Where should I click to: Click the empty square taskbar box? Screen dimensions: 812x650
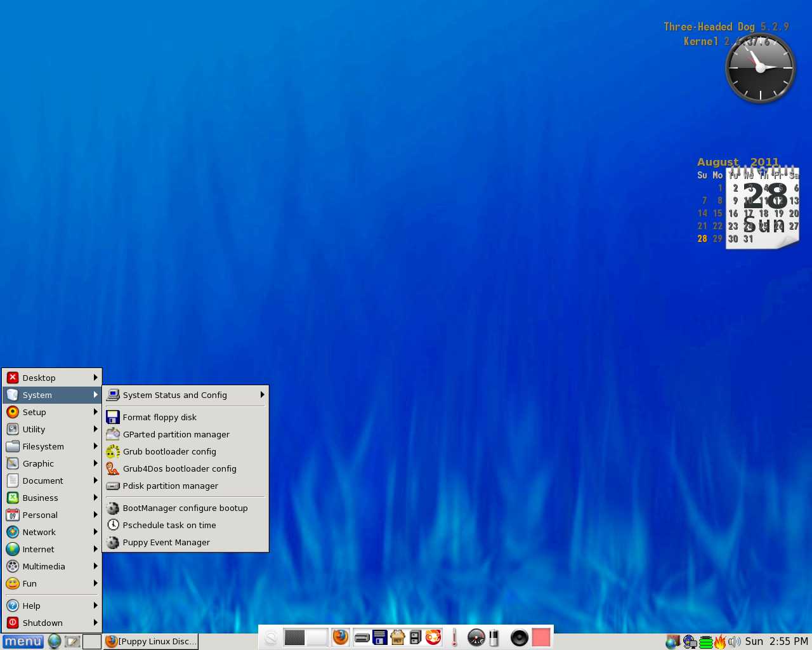pyautogui.click(x=92, y=642)
